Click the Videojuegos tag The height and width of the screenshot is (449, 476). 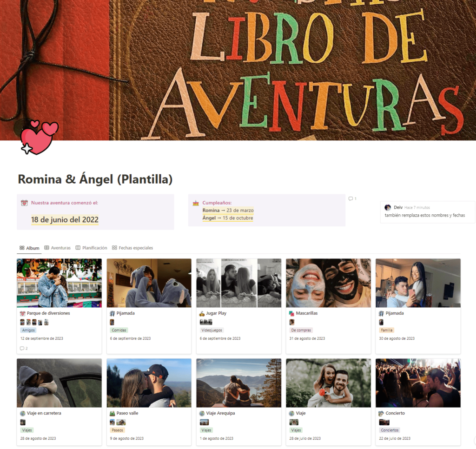coord(212,330)
